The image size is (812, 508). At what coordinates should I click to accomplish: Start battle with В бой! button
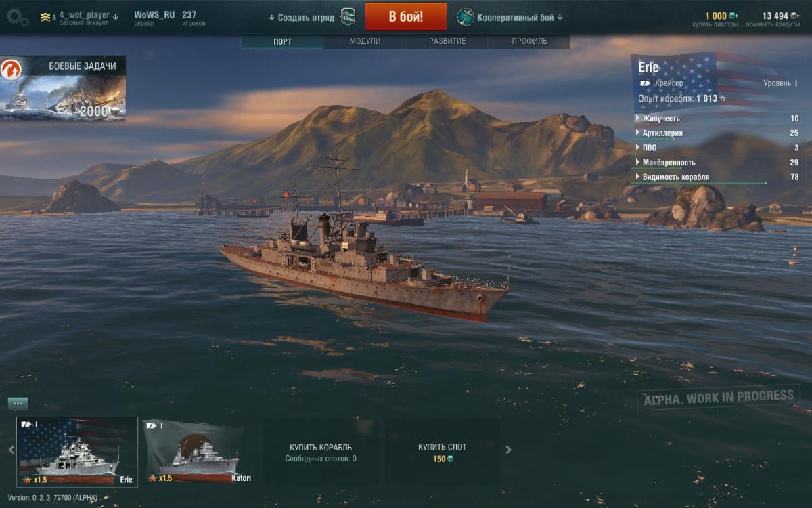[x=406, y=17]
